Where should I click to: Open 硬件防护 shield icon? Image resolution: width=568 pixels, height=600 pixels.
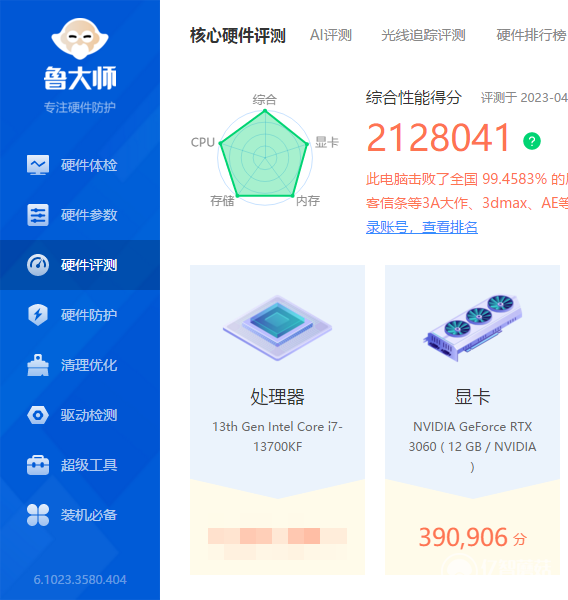tap(38, 315)
